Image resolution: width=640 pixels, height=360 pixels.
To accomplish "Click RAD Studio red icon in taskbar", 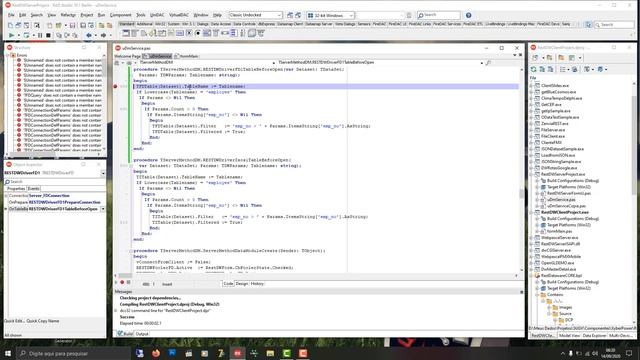I will tap(238, 353).
